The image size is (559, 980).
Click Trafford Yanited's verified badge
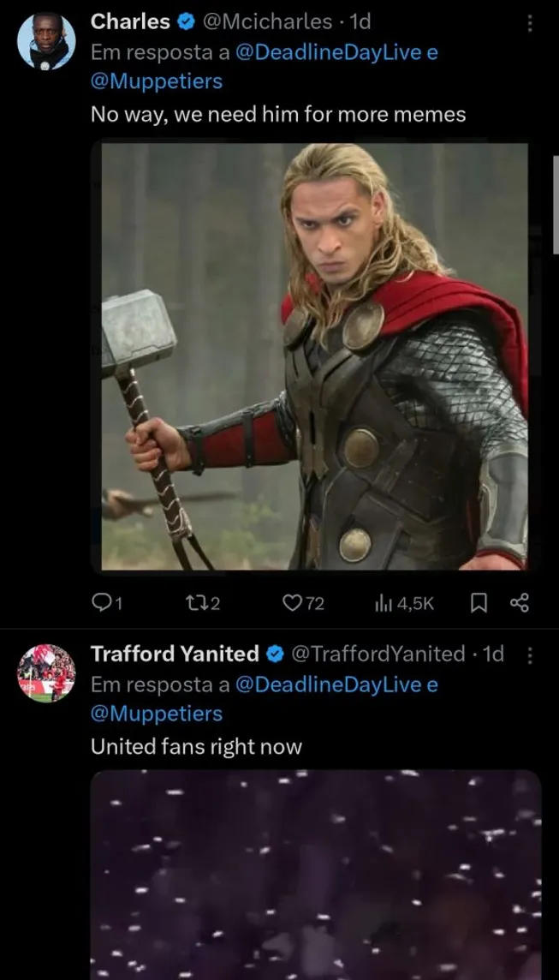[275, 654]
